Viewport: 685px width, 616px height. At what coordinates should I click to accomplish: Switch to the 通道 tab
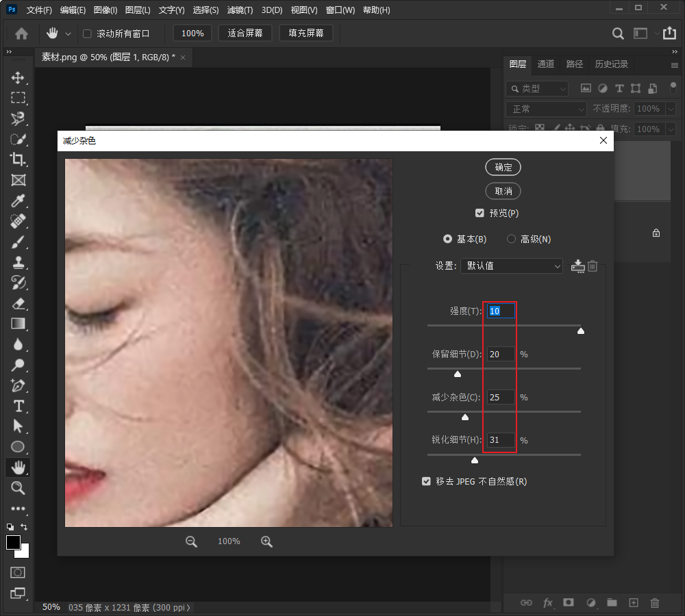click(546, 64)
